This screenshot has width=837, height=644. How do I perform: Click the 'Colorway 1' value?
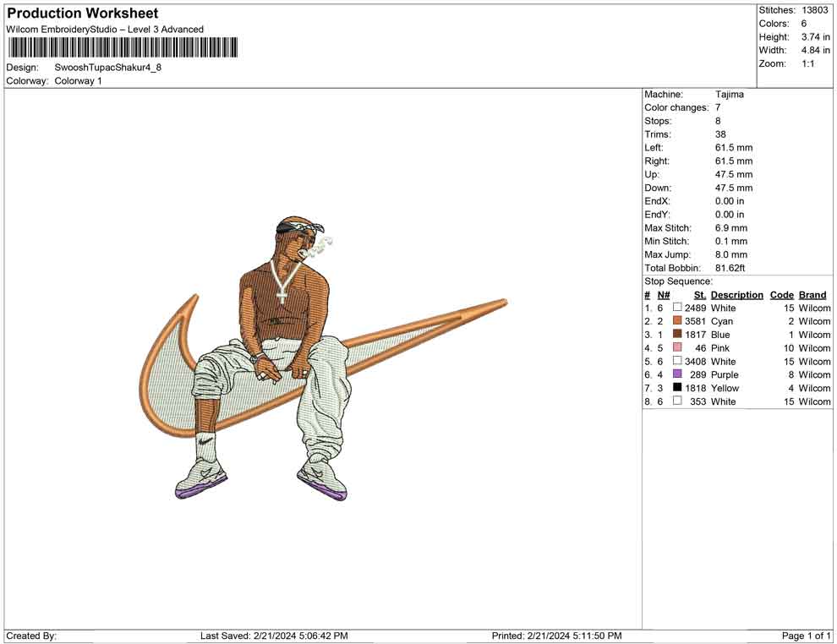78,81
